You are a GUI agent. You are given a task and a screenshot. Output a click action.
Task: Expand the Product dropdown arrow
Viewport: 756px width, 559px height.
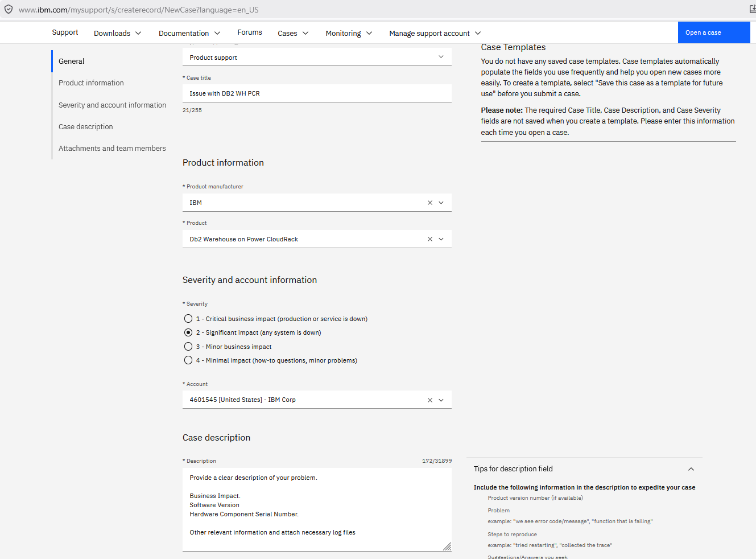click(441, 239)
